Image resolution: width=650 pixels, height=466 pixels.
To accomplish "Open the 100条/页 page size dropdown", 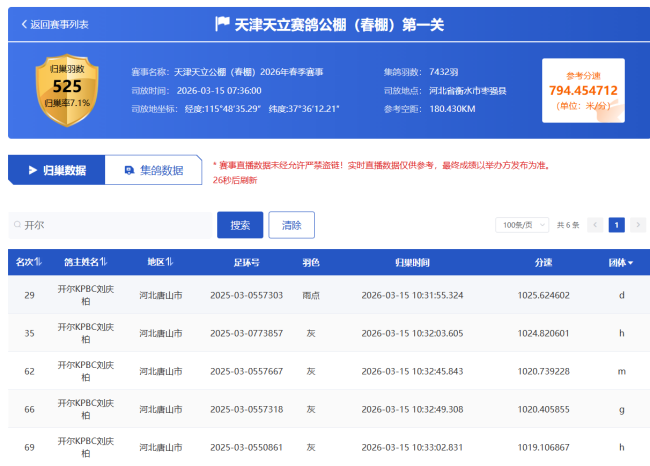I will (521, 225).
